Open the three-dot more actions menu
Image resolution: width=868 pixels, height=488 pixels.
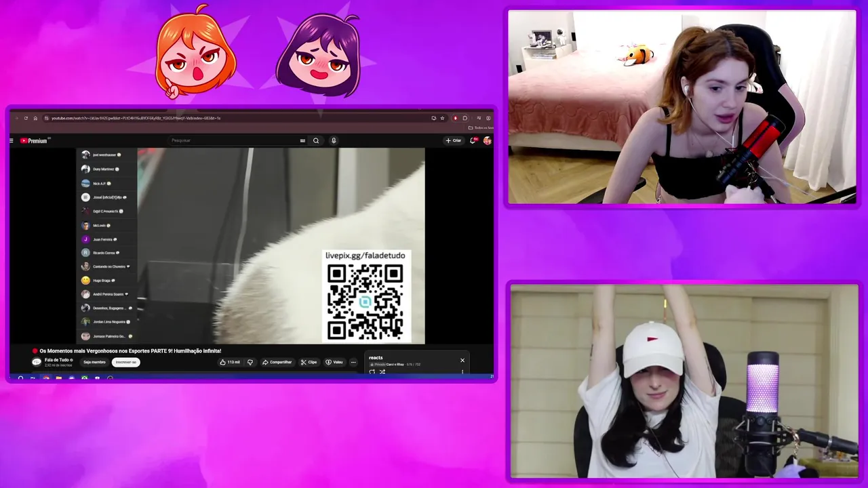coord(353,362)
